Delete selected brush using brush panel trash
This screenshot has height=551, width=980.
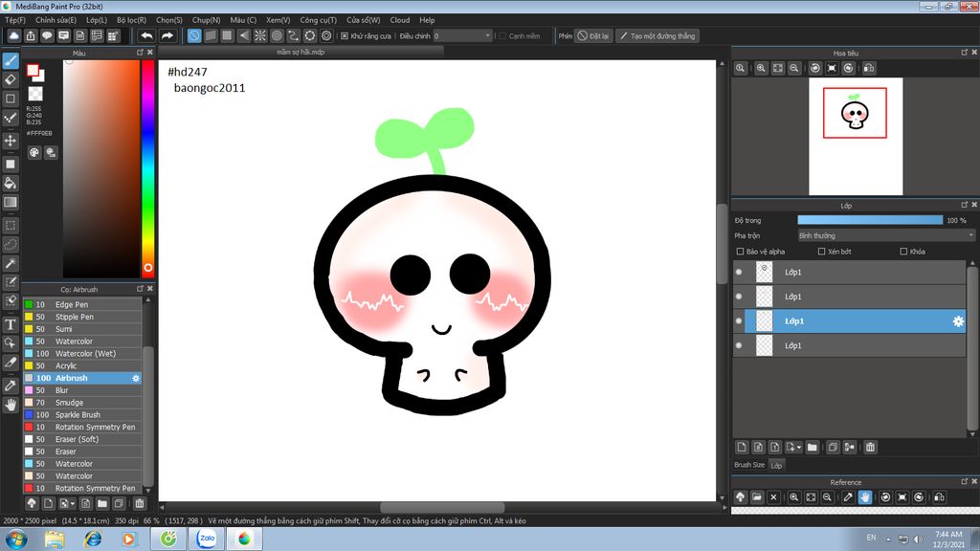point(140,503)
